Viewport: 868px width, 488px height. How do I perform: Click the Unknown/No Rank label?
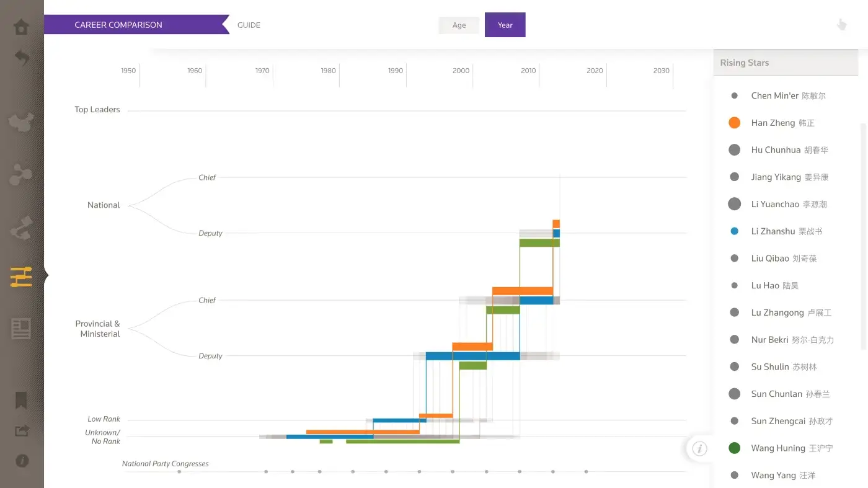pyautogui.click(x=103, y=437)
